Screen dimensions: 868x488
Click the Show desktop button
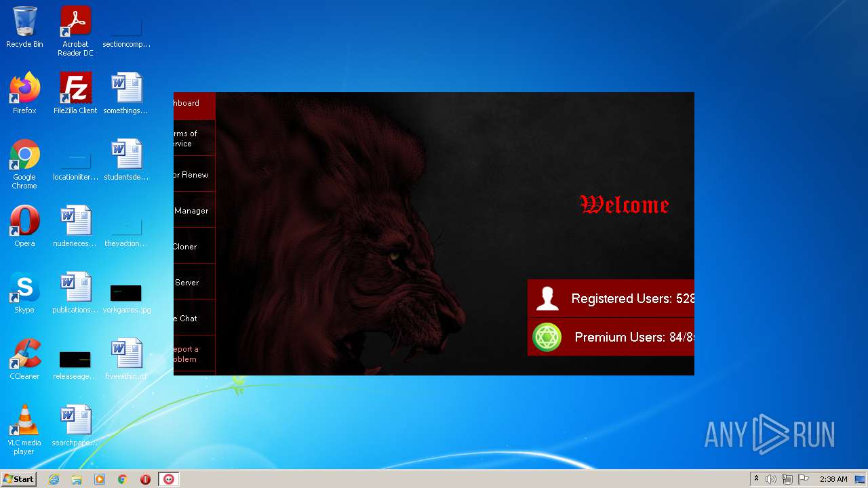click(861, 479)
